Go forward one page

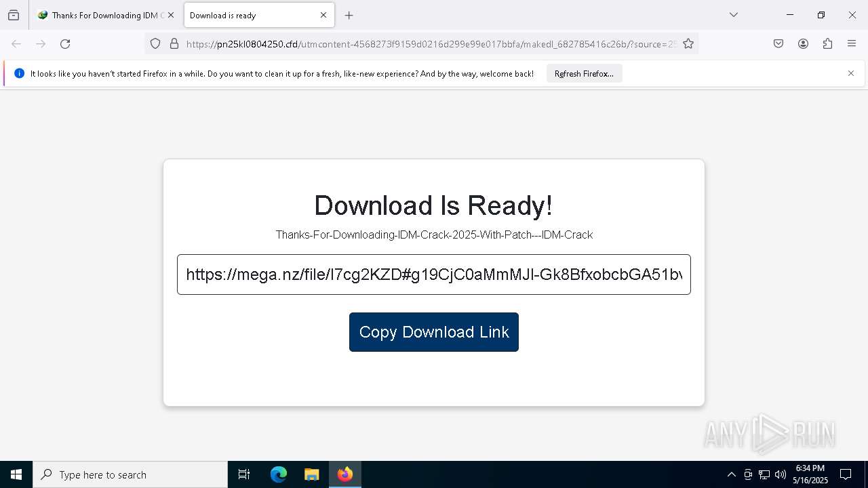41,44
